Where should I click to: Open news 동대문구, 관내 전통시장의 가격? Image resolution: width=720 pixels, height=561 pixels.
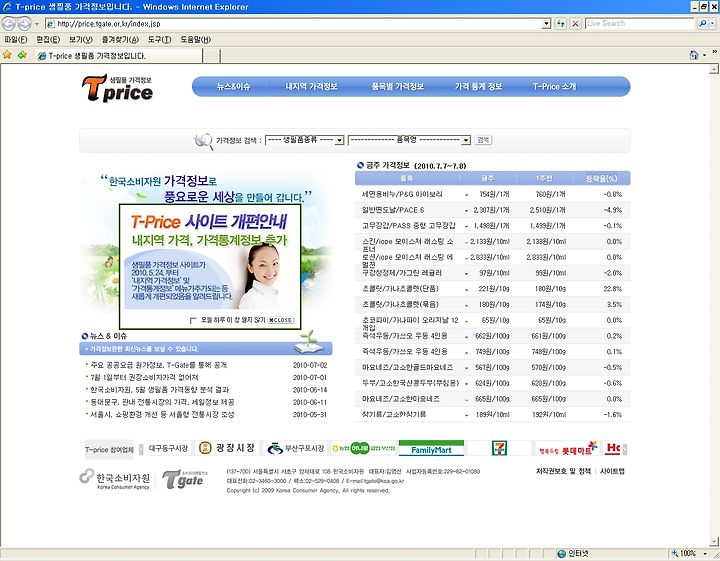[162, 402]
